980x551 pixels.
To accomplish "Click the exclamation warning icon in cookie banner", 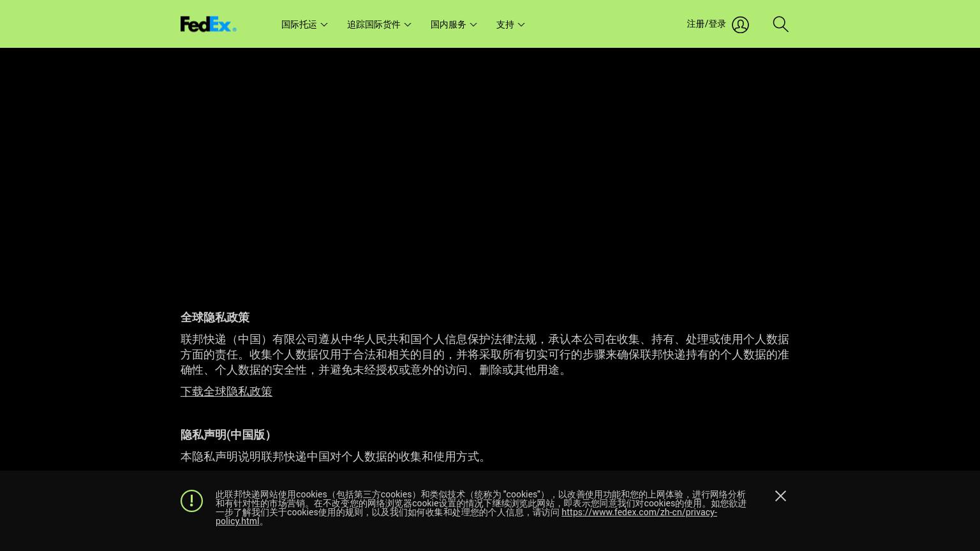I will click(191, 501).
